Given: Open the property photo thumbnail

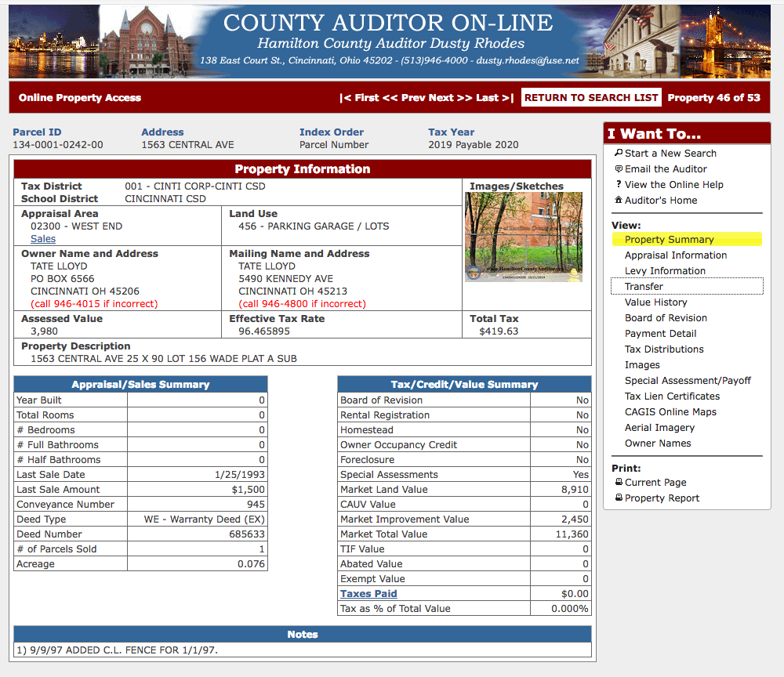Looking at the screenshot, I should [x=524, y=237].
